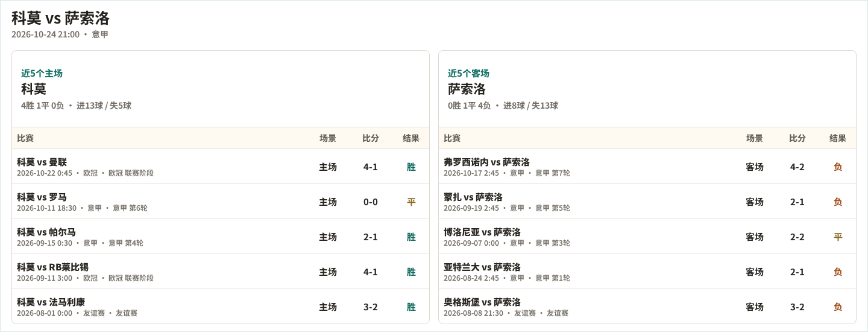Click the 近5个主场 label

click(x=42, y=73)
